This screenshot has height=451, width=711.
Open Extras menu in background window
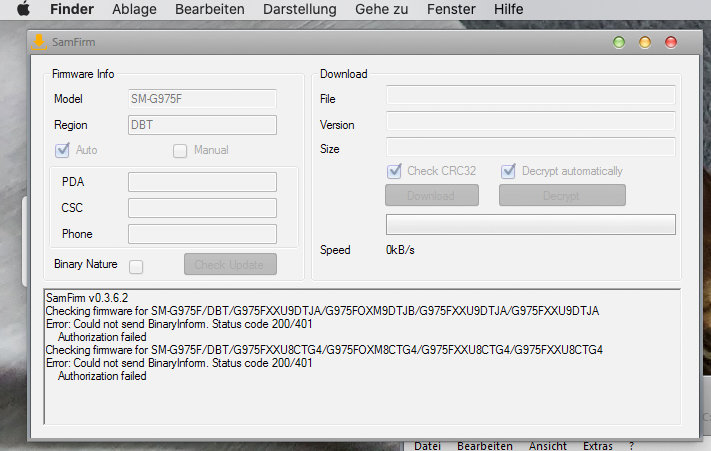(x=598, y=446)
